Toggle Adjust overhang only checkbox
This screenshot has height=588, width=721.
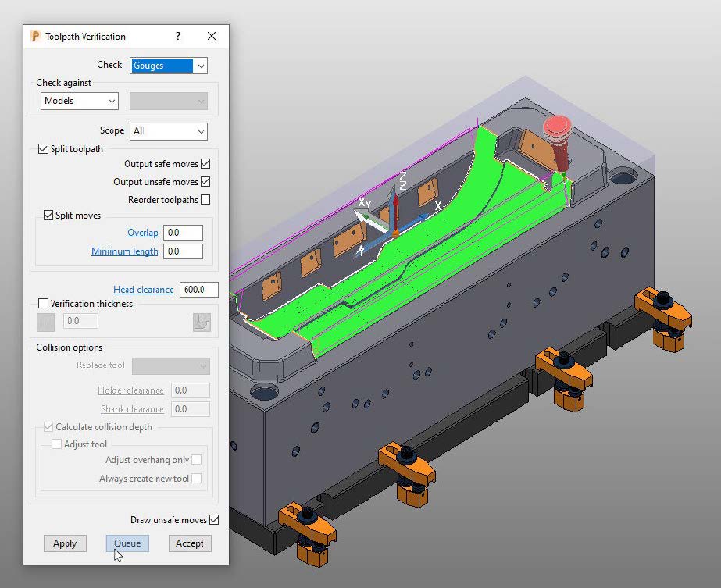196,460
